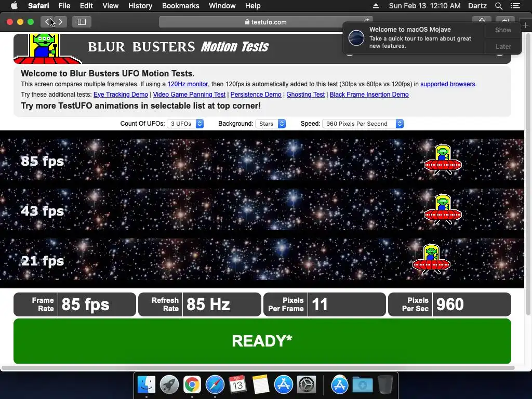532x399 pixels.
Task: Open the Help menu
Action: click(253, 6)
